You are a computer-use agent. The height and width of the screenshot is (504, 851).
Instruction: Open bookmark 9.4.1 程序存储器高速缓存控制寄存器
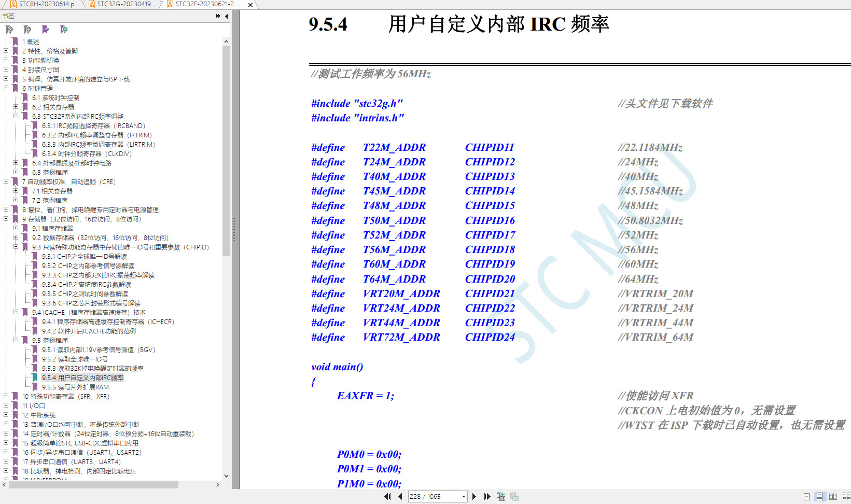pos(108,321)
